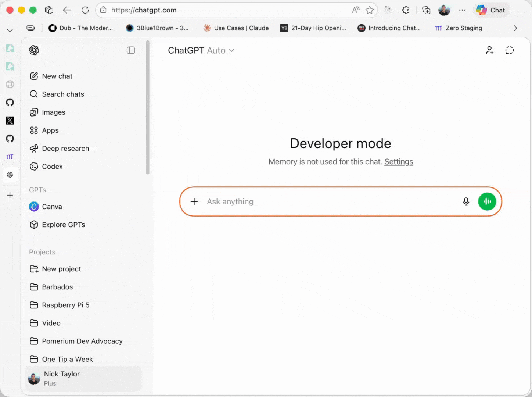Viewport: 532px width, 397px height.
Task: Activate the microphone for voice input
Action: [x=466, y=201]
